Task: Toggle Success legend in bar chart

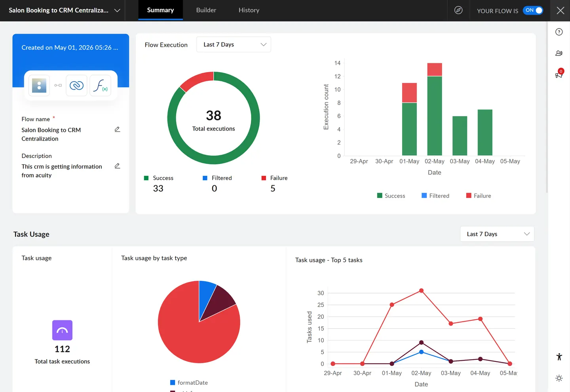Action: coord(391,196)
